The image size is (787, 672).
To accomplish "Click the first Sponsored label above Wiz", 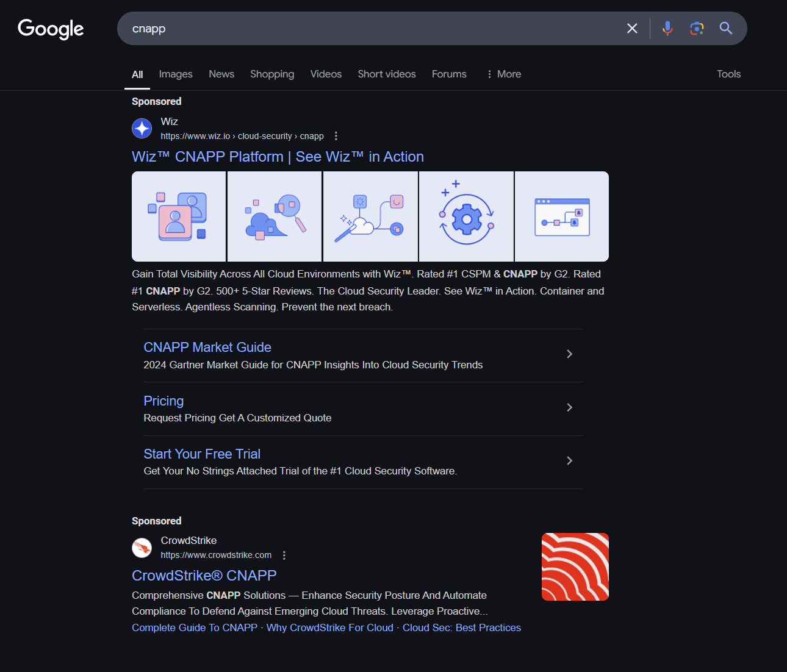I will click(x=157, y=101).
